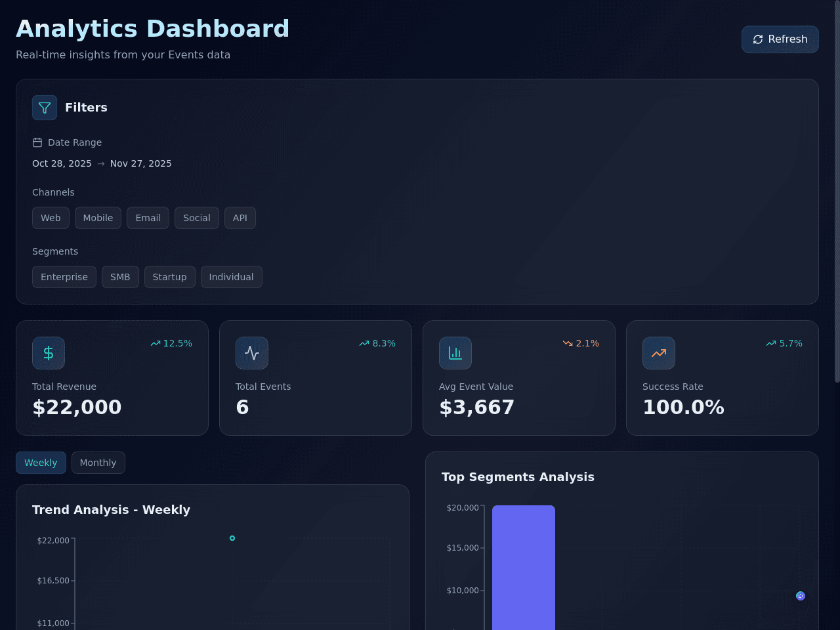
Task: Switch to the Weekly tab
Action: tap(41, 463)
